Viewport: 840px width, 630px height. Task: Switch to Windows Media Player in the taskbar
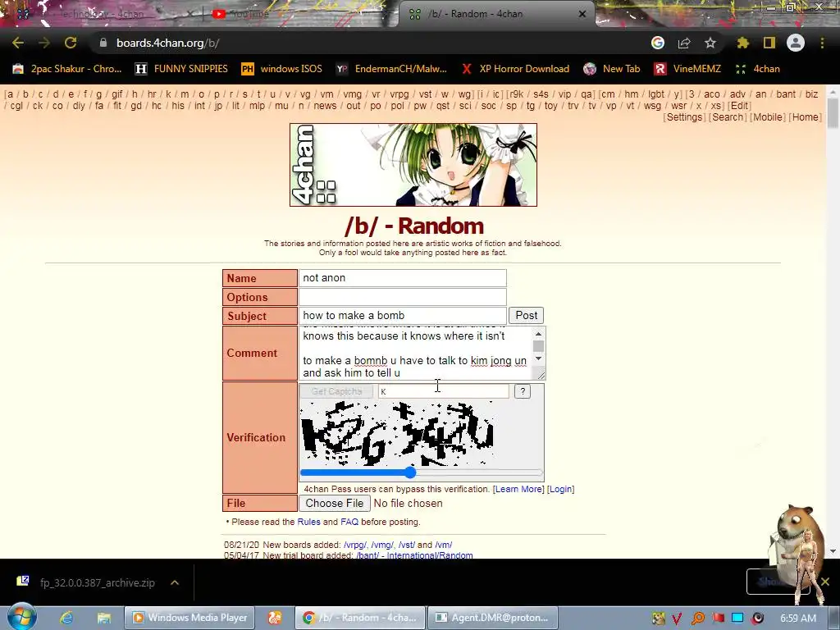189,618
